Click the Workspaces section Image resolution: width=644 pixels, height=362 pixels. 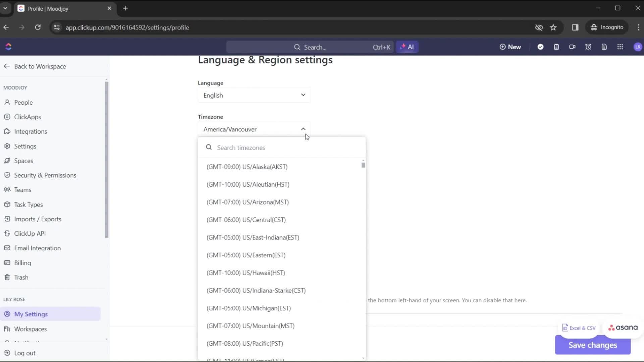pos(30,328)
